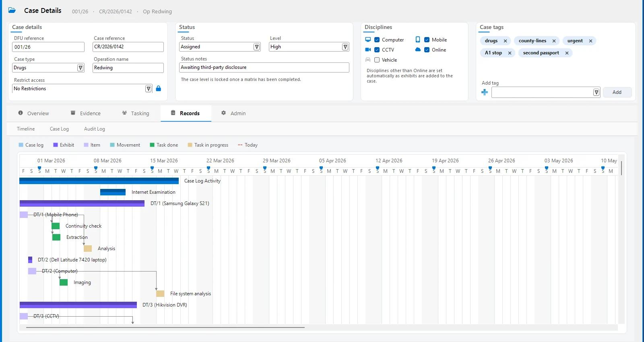
Task: Open the Timeline sub-tab
Action: click(x=26, y=129)
